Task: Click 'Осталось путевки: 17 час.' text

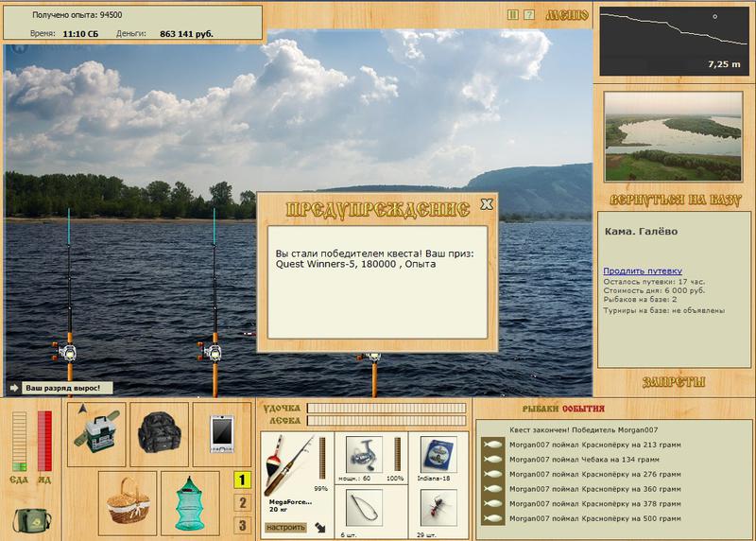Action: click(654, 281)
